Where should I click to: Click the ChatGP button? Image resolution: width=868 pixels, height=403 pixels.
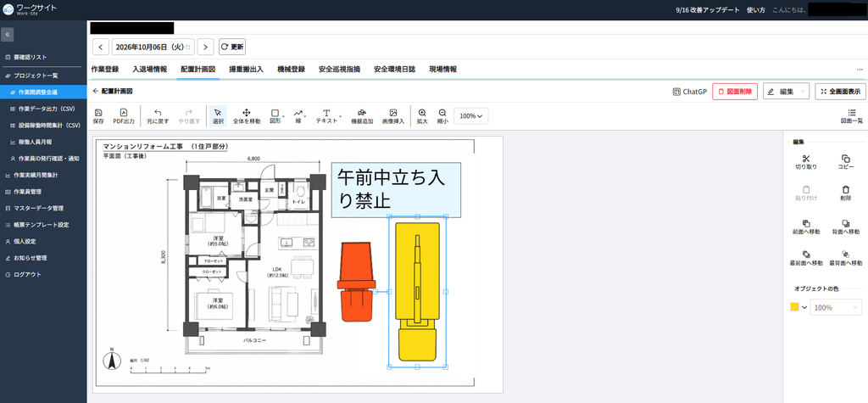pyautogui.click(x=690, y=92)
